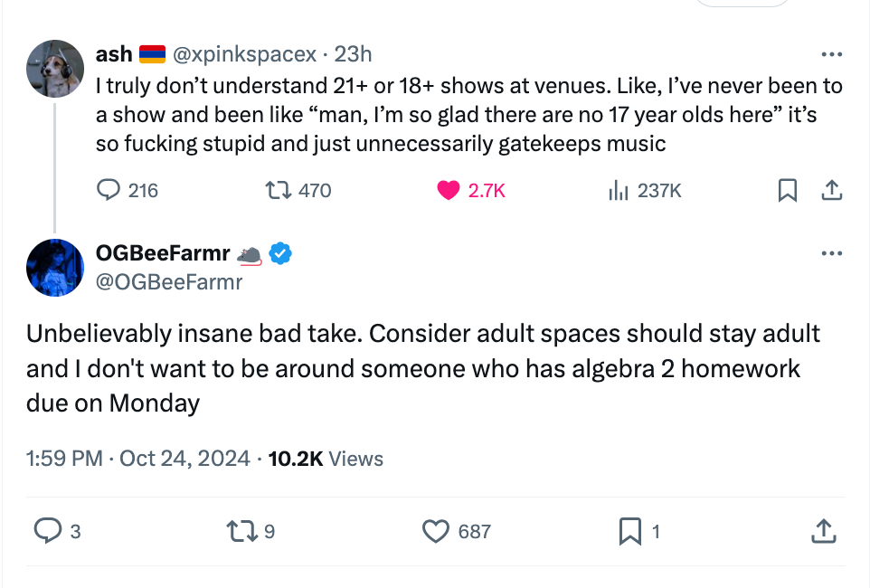Image resolution: width=870 pixels, height=588 pixels.
Task: Bookmark OGBeeFarmr's tweet
Action: [629, 531]
